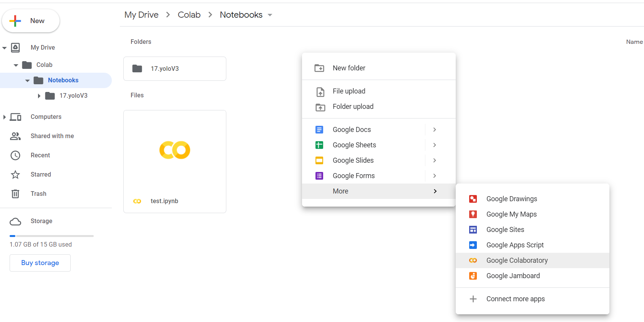Select Google Apps Script in the submenu
This screenshot has width=644, height=322.
533,245
